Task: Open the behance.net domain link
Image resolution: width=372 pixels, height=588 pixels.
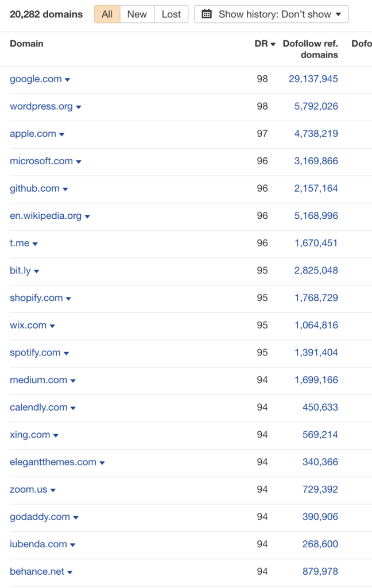Action: coord(37,572)
